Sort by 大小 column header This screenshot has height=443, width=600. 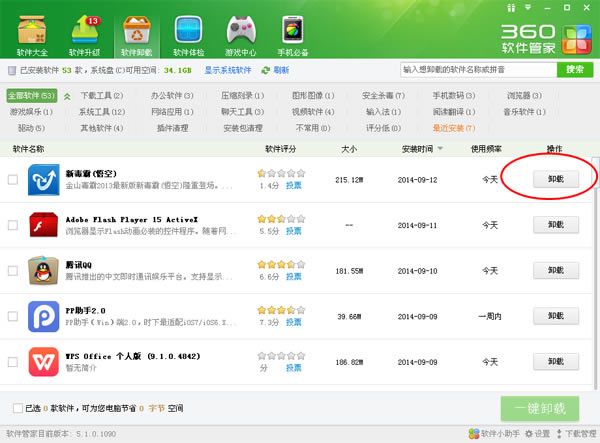[x=349, y=149]
